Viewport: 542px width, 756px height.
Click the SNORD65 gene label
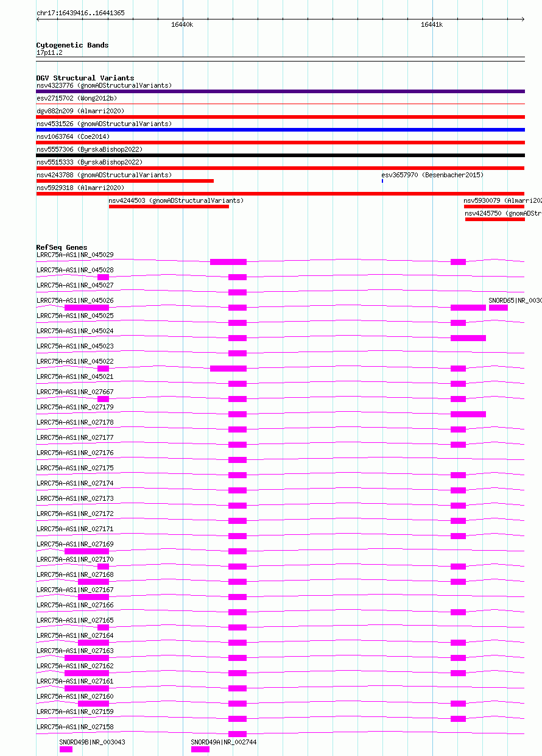(515, 300)
